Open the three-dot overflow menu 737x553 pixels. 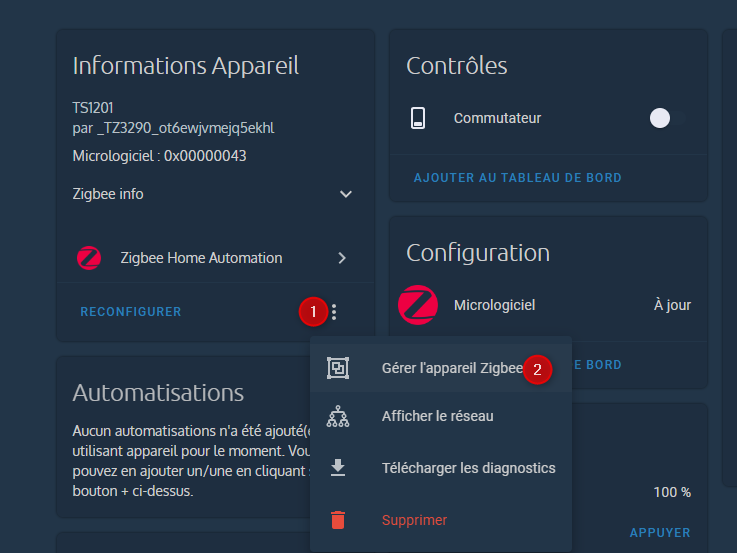coord(334,312)
